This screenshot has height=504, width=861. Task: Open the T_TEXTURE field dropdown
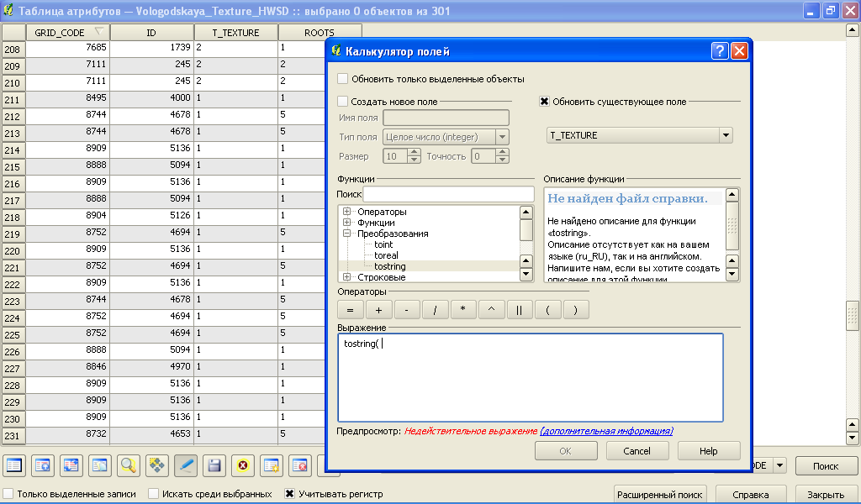tap(725, 135)
